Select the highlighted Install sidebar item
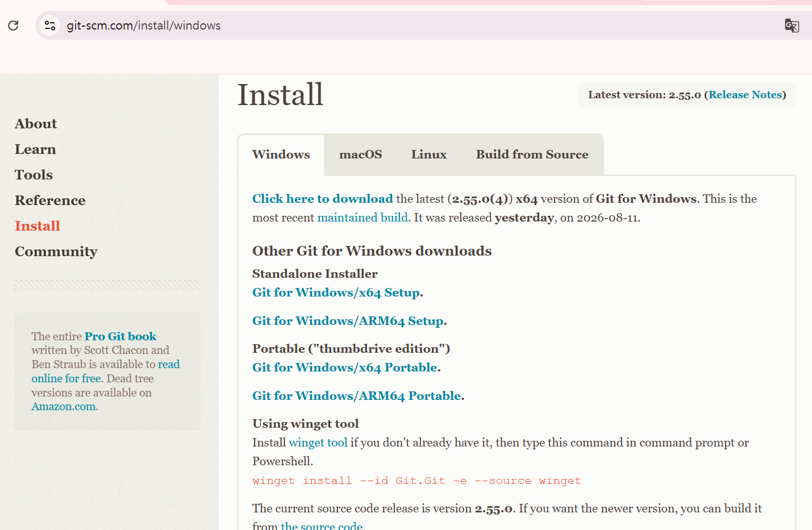812x530 pixels. click(x=38, y=226)
